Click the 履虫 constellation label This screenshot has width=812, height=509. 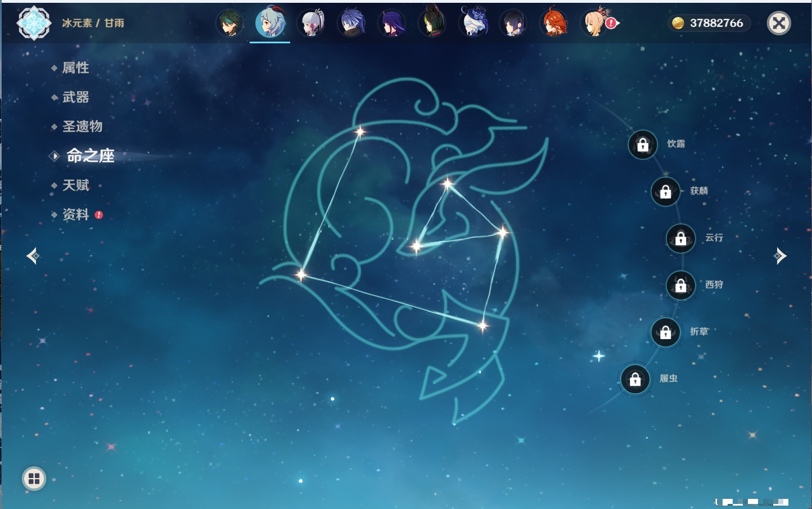click(669, 379)
